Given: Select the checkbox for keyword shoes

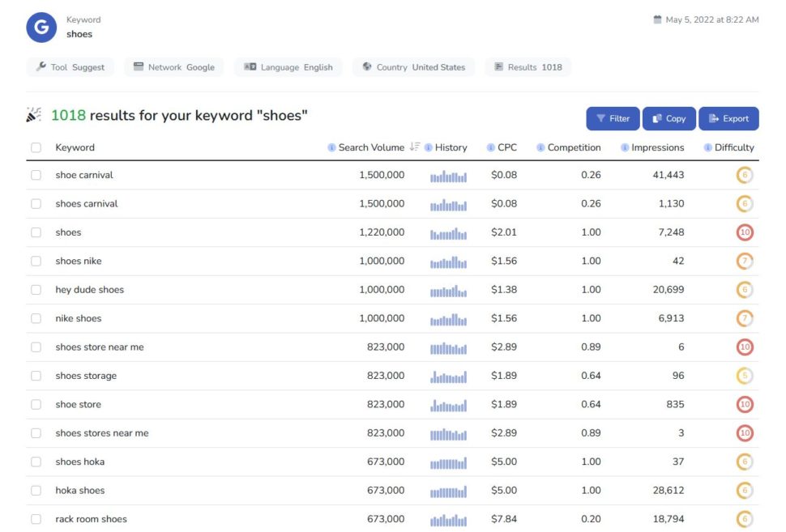Looking at the screenshot, I should [x=36, y=232].
